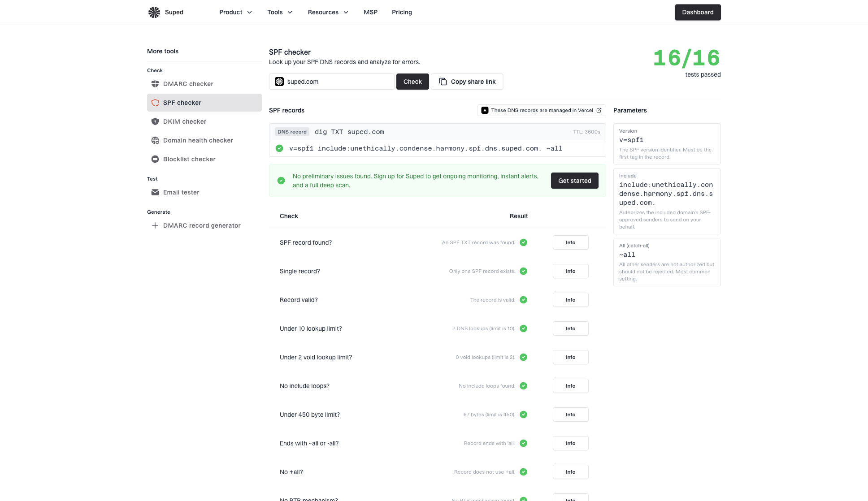
Task: Click the green check for void lookup limit
Action: [523, 357]
